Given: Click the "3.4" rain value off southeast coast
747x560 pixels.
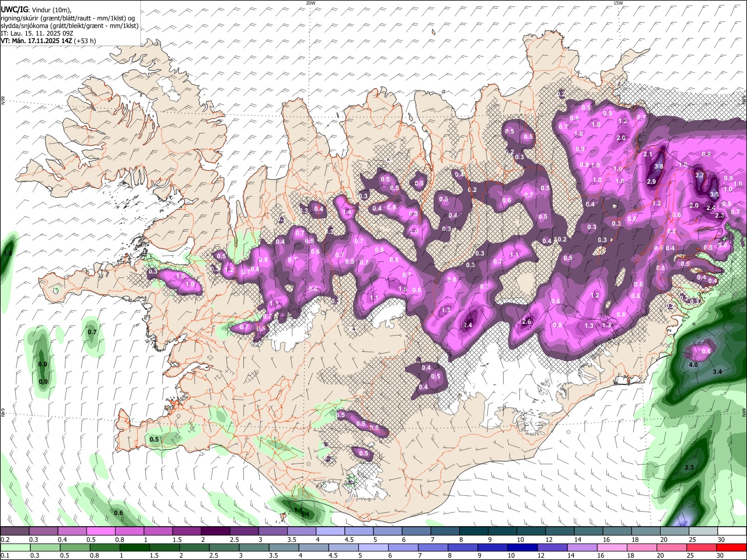Looking at the screenshot, I should (718, 372).
